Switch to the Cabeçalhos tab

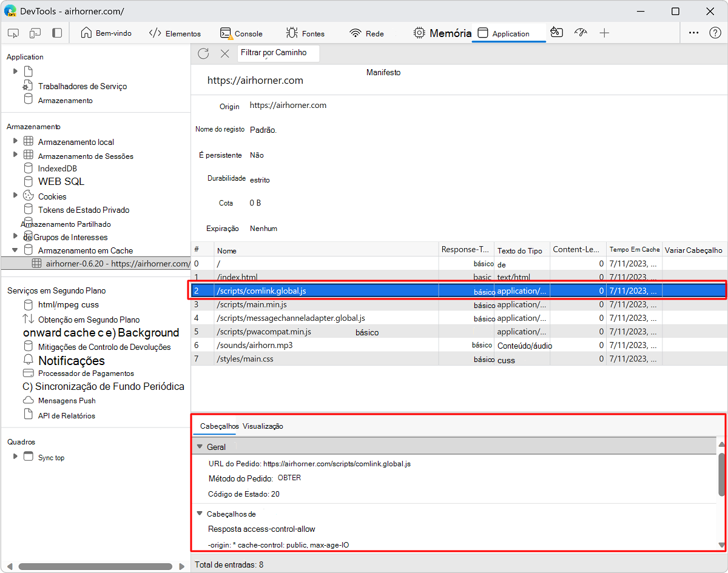tap(219, 426)
